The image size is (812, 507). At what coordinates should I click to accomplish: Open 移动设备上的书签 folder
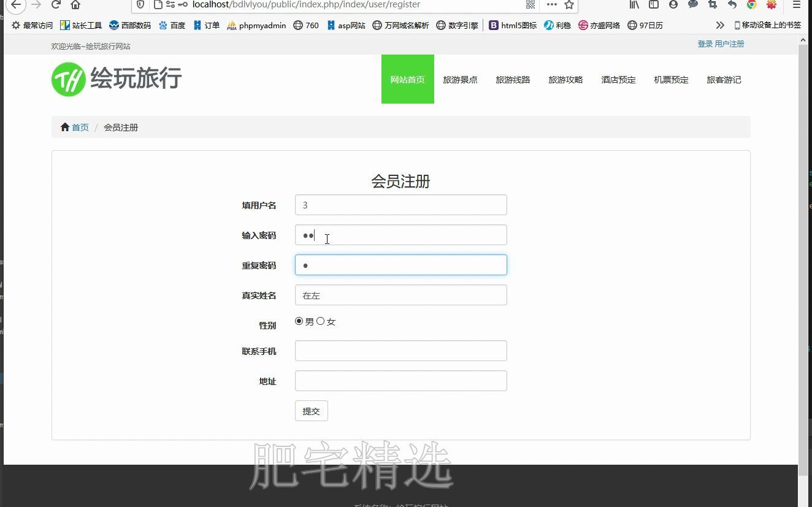coord(767,25)
